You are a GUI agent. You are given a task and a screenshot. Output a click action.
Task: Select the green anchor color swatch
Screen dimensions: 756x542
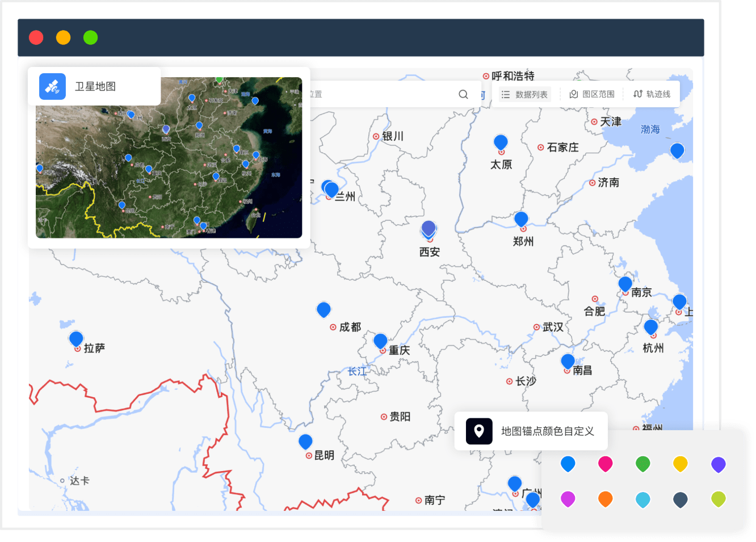pos(642,464)
